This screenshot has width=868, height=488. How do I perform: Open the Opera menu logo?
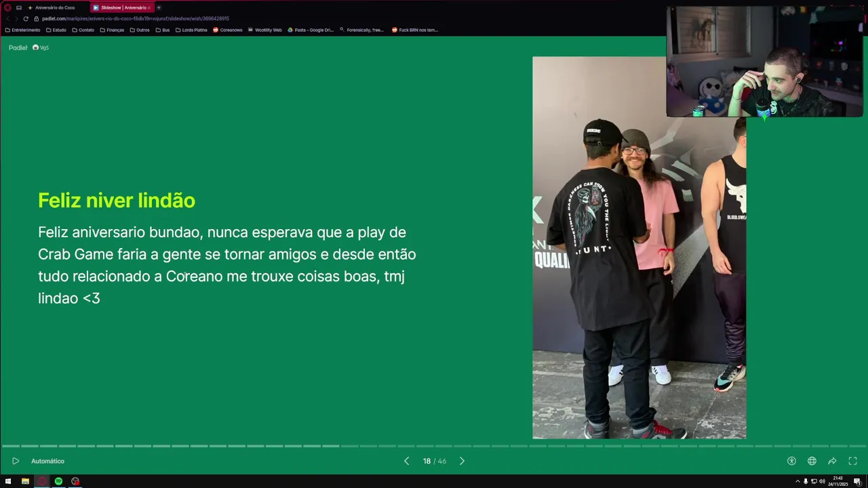click(x=7, y=7)
